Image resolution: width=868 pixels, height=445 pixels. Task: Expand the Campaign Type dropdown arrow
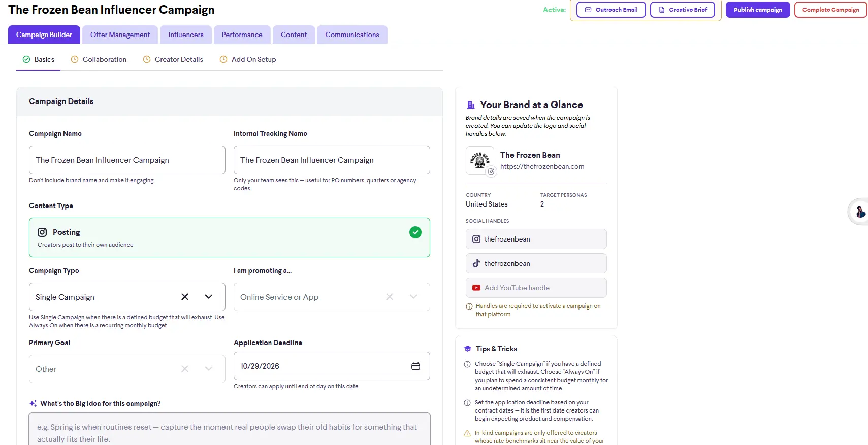pos(209,297)
